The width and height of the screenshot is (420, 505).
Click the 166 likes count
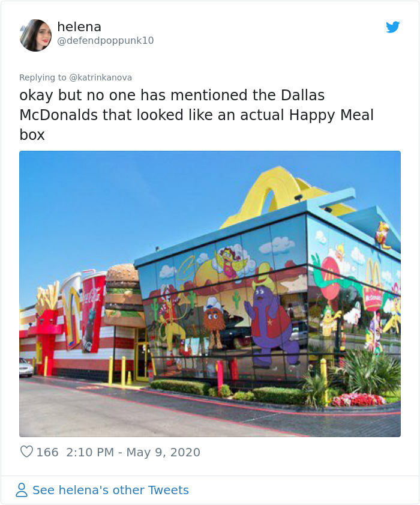(47, 452)
